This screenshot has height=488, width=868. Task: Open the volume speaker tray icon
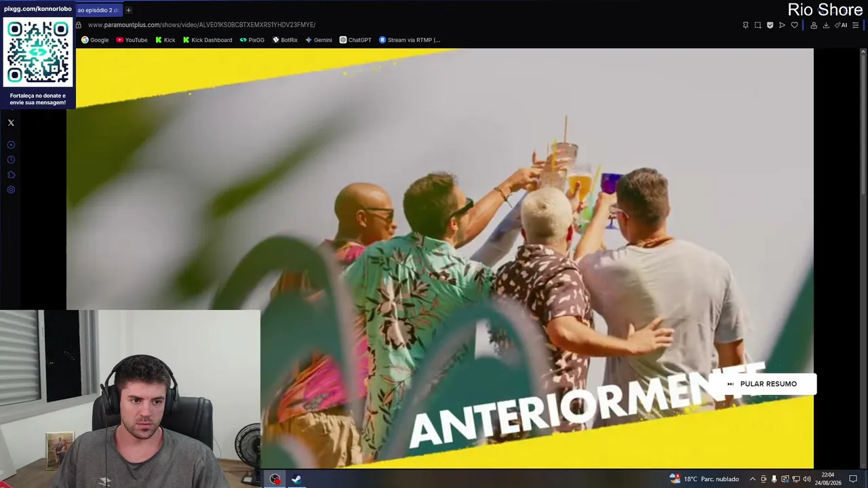click(x=807, y=479)
